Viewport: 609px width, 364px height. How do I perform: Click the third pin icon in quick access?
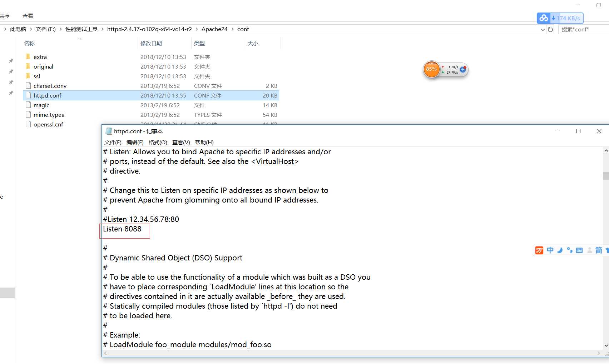pos(11,82)
